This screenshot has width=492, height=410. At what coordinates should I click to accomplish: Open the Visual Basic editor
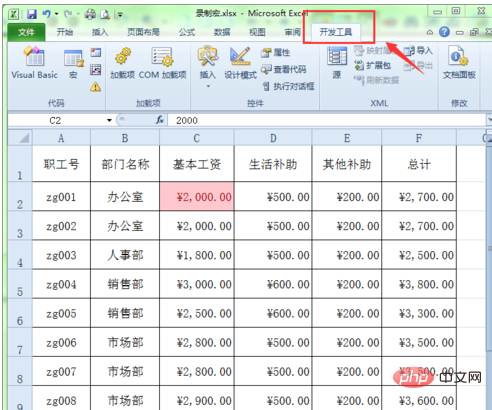tap(34, 63)
